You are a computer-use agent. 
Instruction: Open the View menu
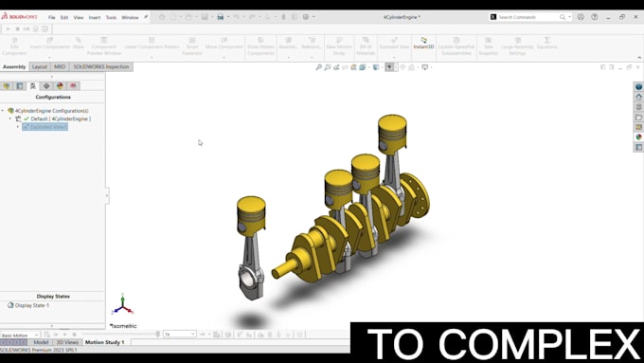coord(79,18)
